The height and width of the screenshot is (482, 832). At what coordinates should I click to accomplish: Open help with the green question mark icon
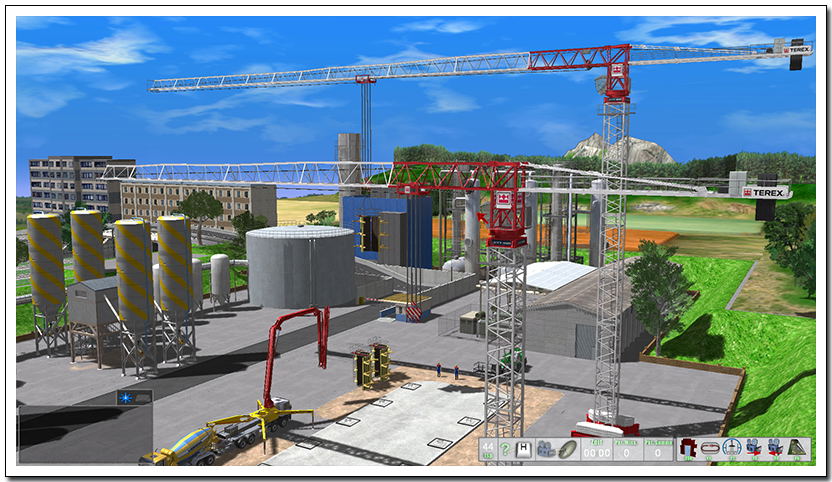coord(505,450)
